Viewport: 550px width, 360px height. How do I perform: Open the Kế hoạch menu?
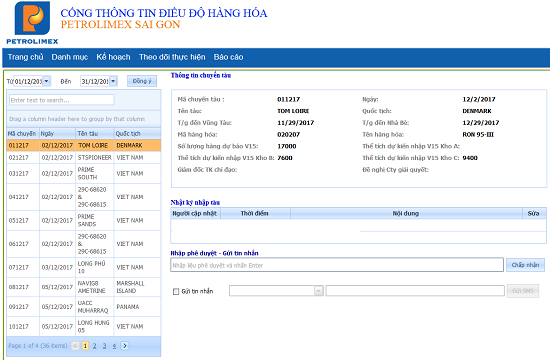point(113,57)
